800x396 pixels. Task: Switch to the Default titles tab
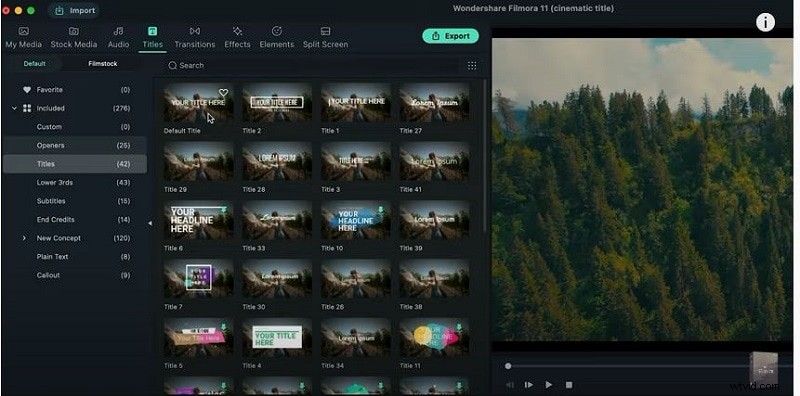coord(34,64)
